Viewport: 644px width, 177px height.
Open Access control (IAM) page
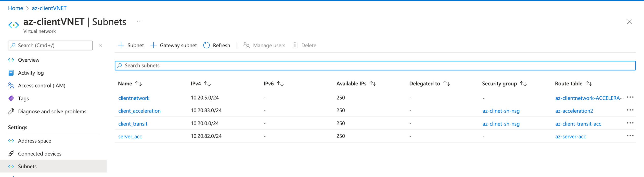tap(42, 86)
